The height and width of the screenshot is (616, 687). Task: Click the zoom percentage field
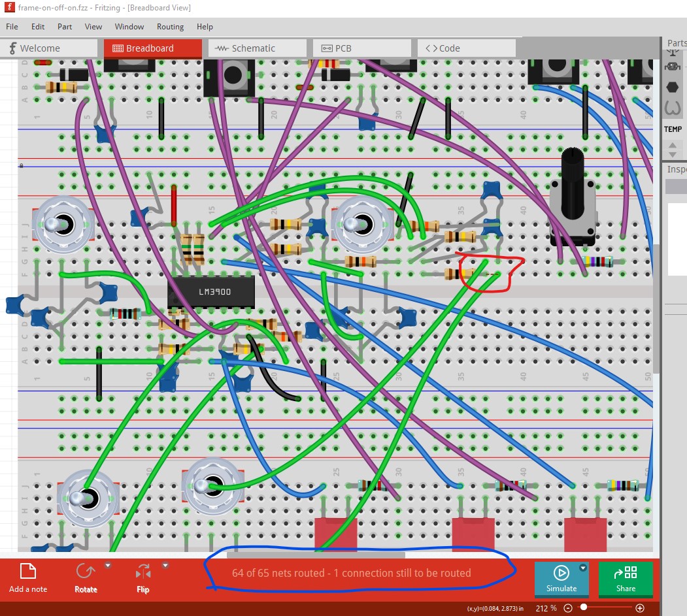[546, 608]
